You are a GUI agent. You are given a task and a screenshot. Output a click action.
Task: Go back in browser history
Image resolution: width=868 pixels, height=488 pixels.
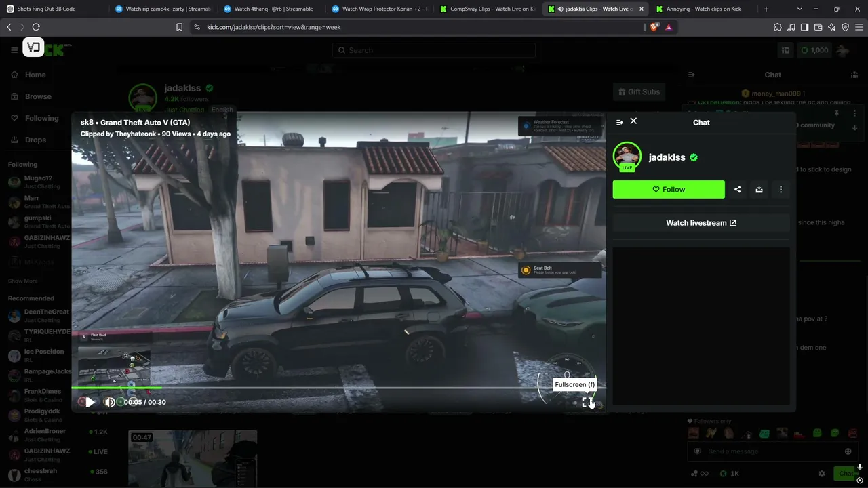click(9, 27)
